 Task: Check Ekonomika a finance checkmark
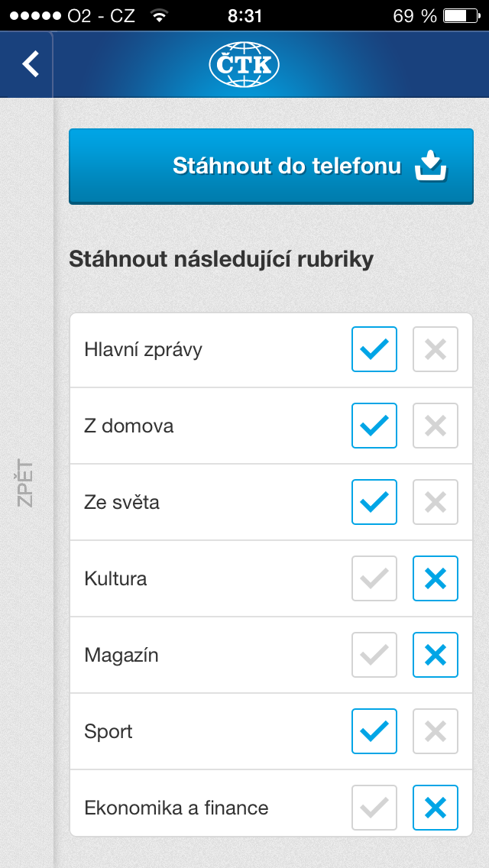tap(374, 808)
